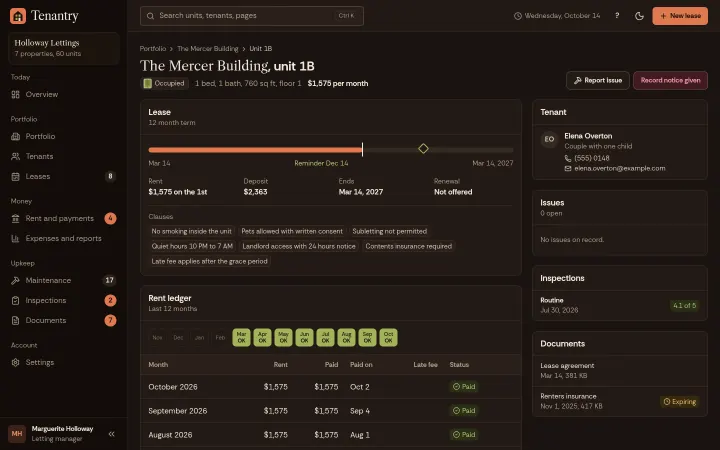Click the Expenses and reports chart icon
This screenshot has width=720, height=450.
tap(16, 238)
